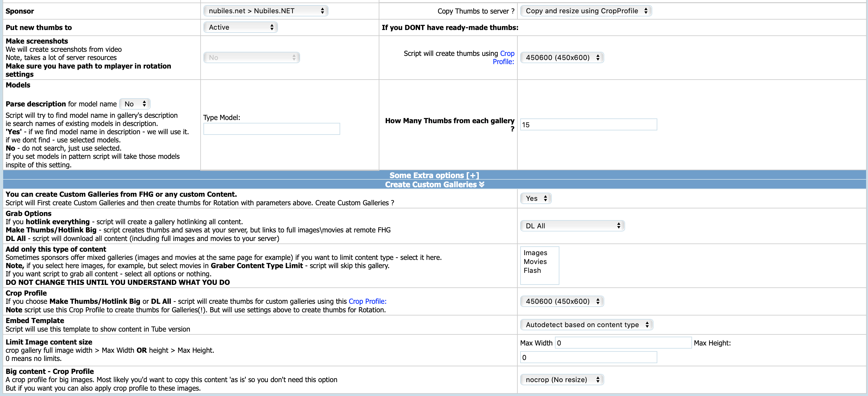
Task: Open the Grab Options 'DL All' dropdown
Action: pyautogui.click(x=572, y=226)
